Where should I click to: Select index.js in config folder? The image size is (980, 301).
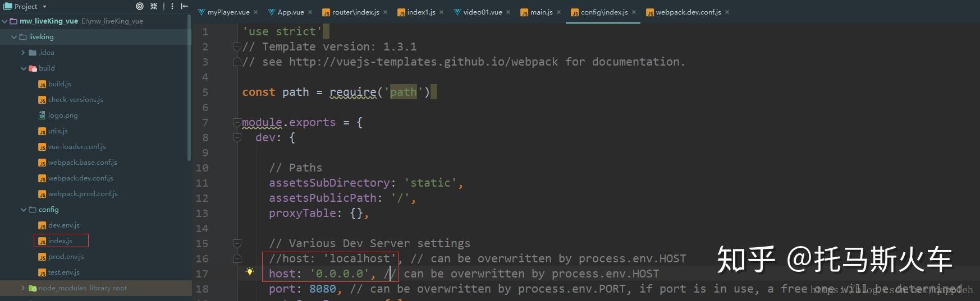[x=60, y=241]
